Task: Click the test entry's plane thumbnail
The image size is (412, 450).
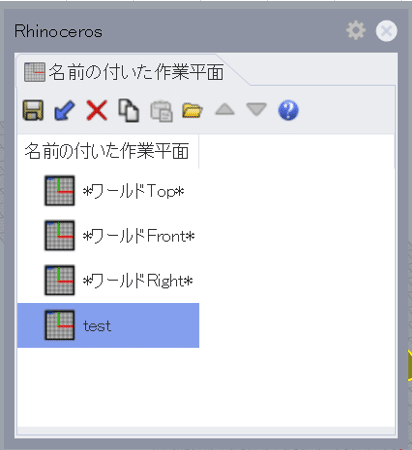Action: (60, 325)
